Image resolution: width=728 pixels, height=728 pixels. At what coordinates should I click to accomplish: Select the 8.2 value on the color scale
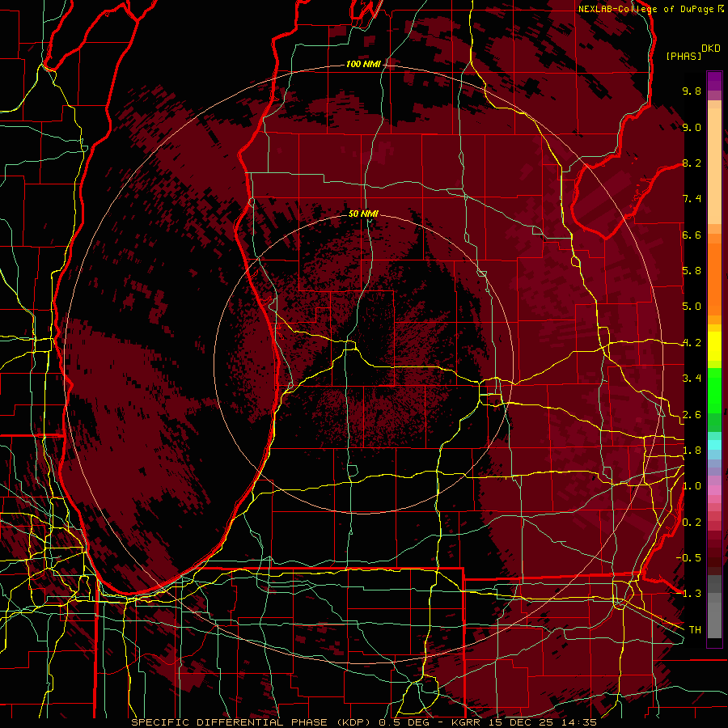point(692,163)
